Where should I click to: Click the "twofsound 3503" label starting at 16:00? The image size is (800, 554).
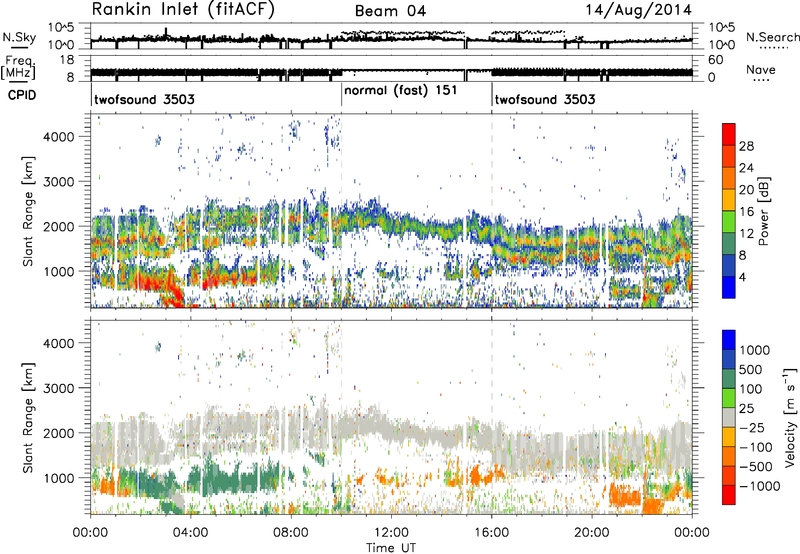(545, 99)
